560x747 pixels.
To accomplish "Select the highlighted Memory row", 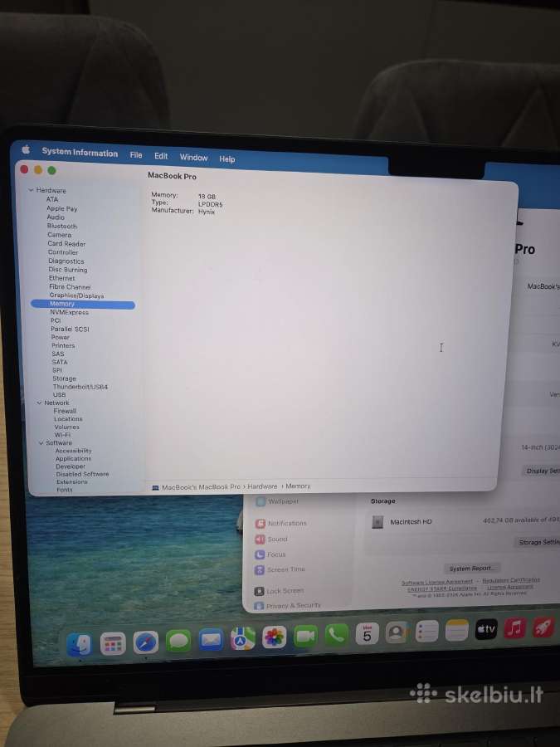I will point(83,304).
